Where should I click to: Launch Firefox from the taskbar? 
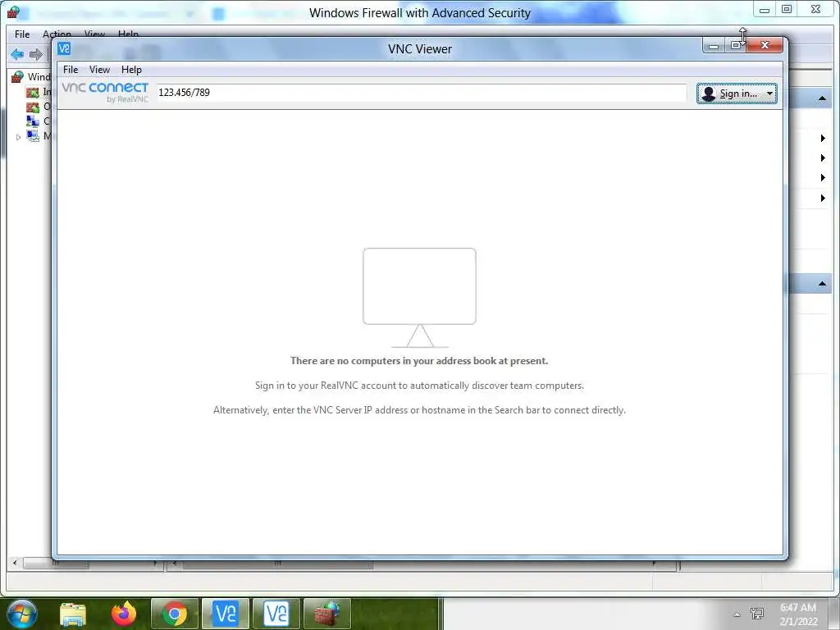pos(124,614)
